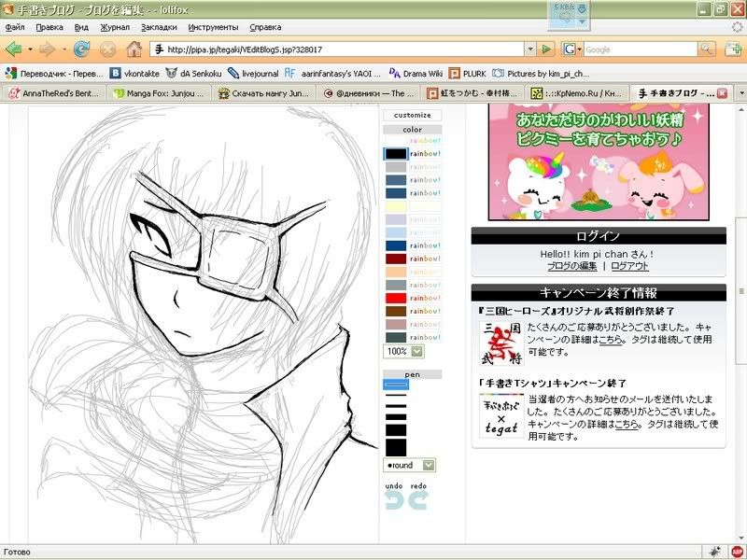
Task: Reload the page with the refresh icon
Action: coord(82,49)
